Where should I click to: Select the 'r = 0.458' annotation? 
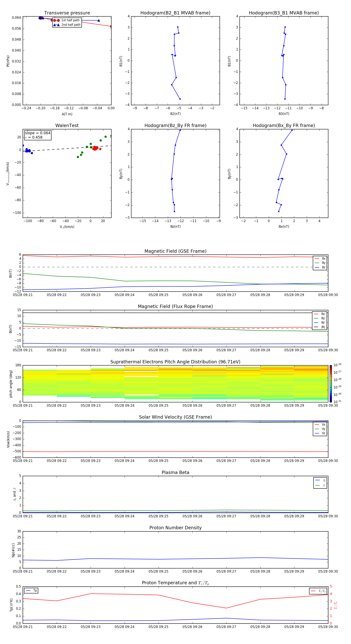(34, 137)
